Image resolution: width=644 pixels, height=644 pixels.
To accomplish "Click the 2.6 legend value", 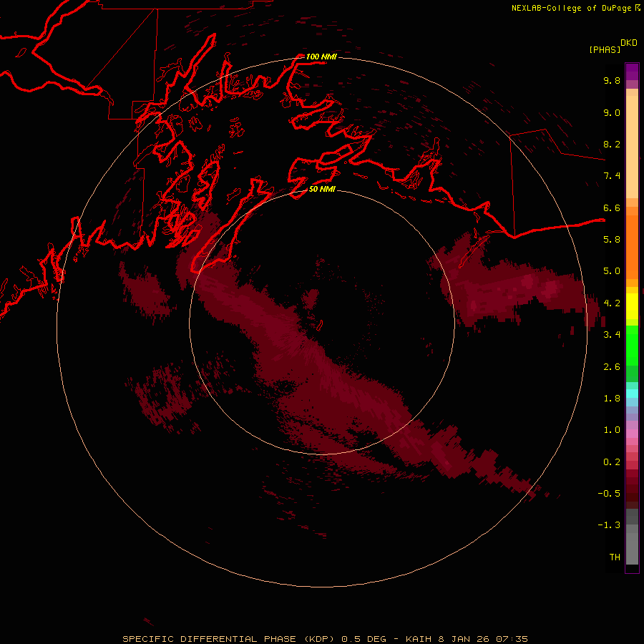I will pos(612,367).
